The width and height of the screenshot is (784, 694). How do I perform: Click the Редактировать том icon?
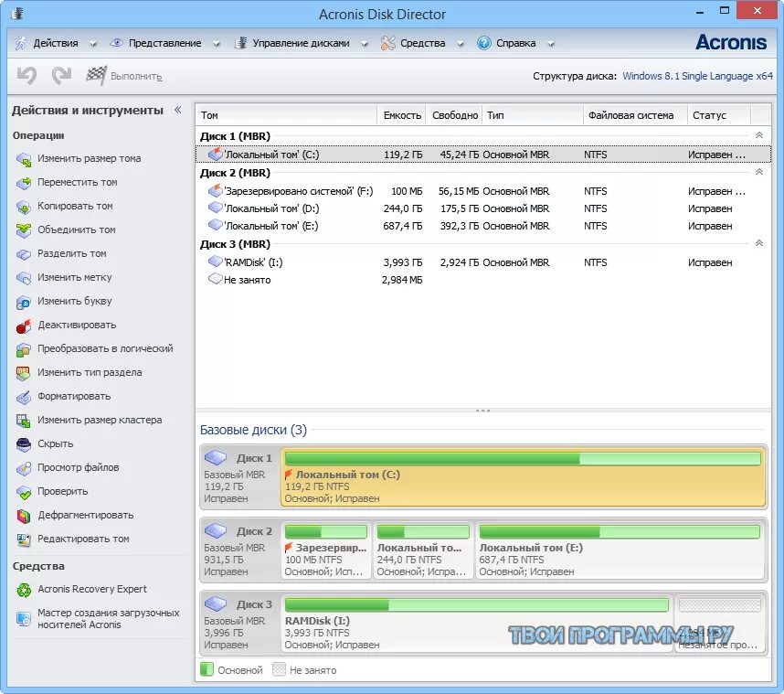point(24,539)
